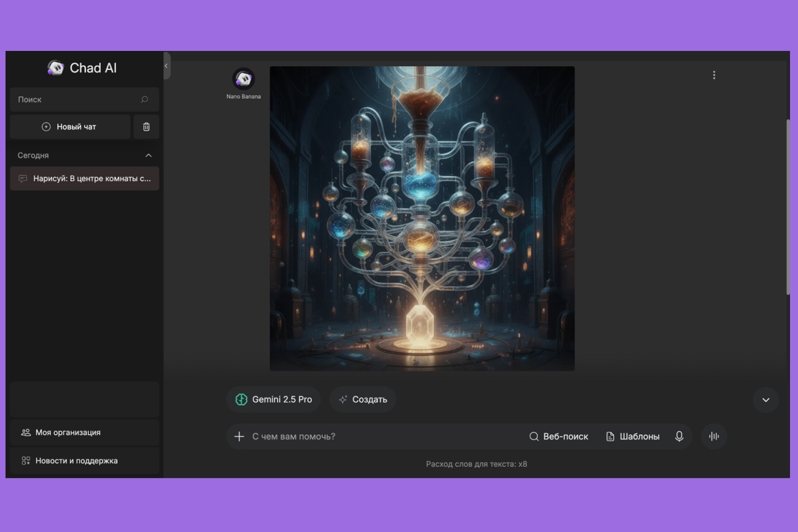The height and width of the screenshot is (532, 798).
Task: Open the generated alchemy image
Action: pos(422,218)
